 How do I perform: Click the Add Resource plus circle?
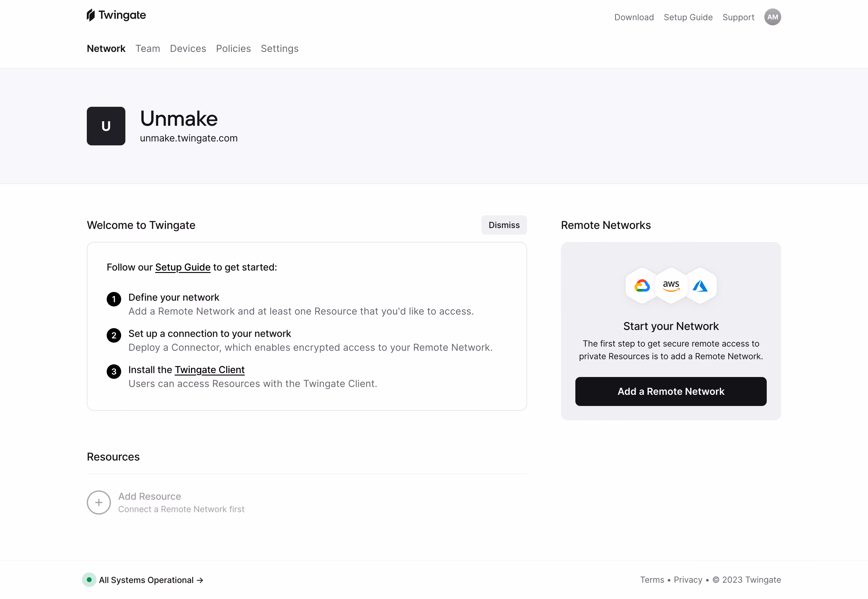[x=99, y=502]
